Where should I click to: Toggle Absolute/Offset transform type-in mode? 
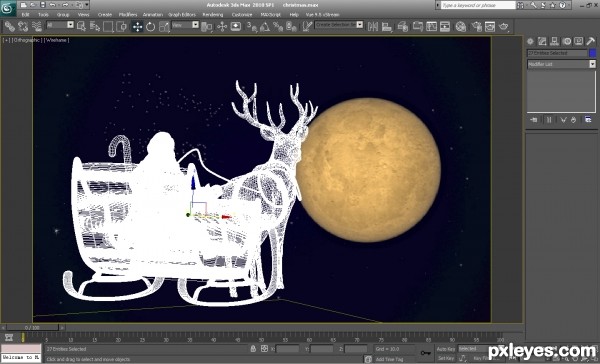coord(264,349)
